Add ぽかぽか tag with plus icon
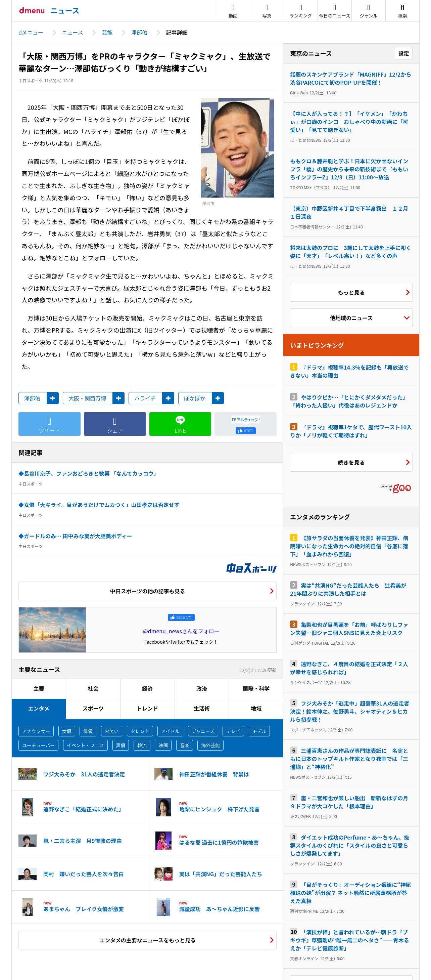 pyautogui.click(x=218, y=398)
